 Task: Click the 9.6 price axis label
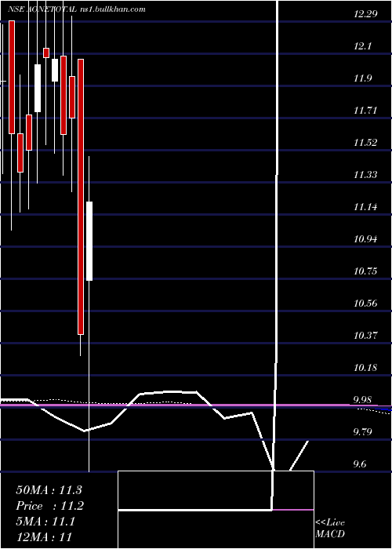(x=360, y=464)
